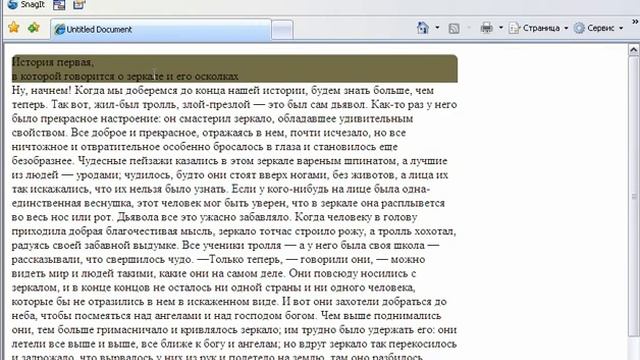Click the Add to Favorites icon
Viewport: 640px width, 360px height.
click(x=33, y=27)
